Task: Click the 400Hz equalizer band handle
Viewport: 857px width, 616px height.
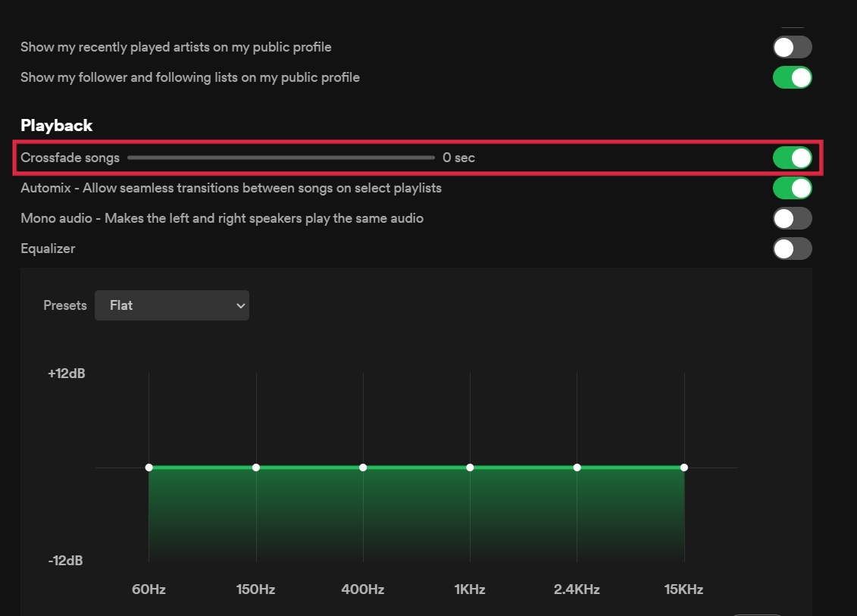Action: tap(363, 467)
